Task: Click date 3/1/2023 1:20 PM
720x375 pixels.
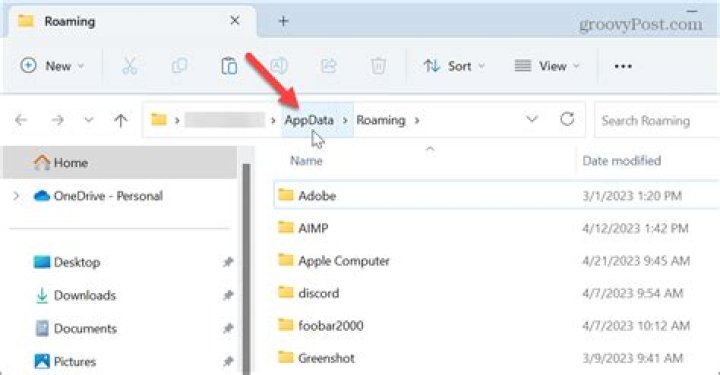Action: click(x=632, y=196)
